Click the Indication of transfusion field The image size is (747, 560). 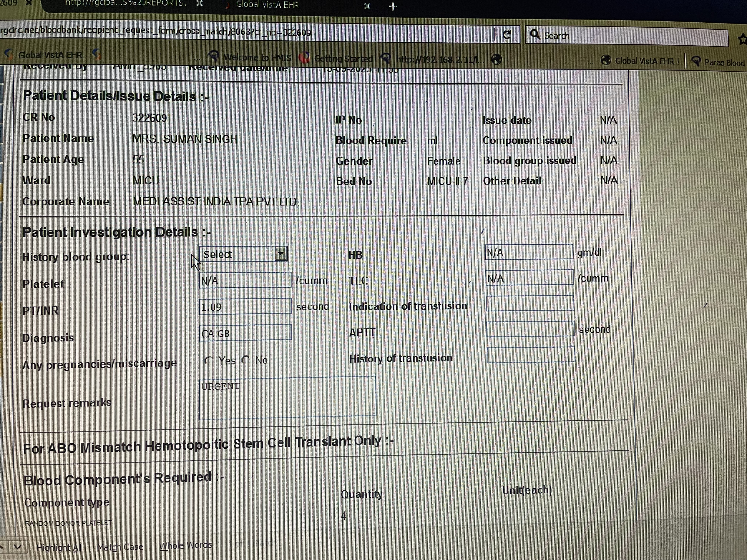click(x=529, y=303)
